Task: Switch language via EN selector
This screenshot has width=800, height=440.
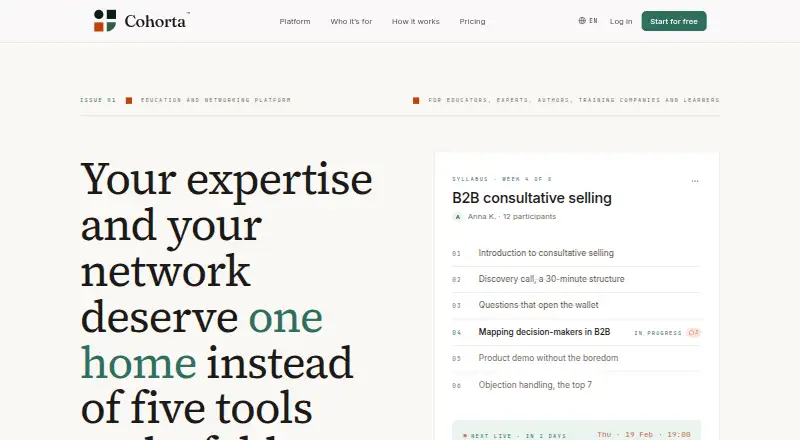Action: point(588,21)
